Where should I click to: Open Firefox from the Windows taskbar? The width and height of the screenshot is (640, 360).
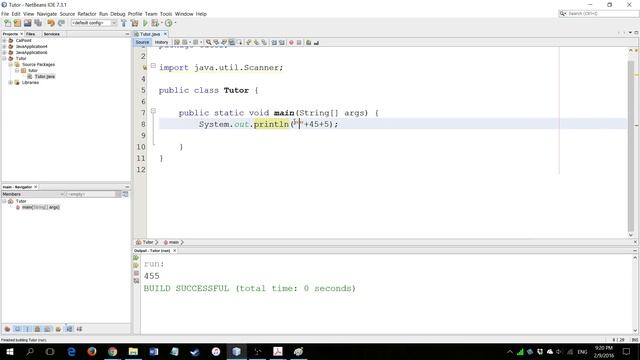92,351
